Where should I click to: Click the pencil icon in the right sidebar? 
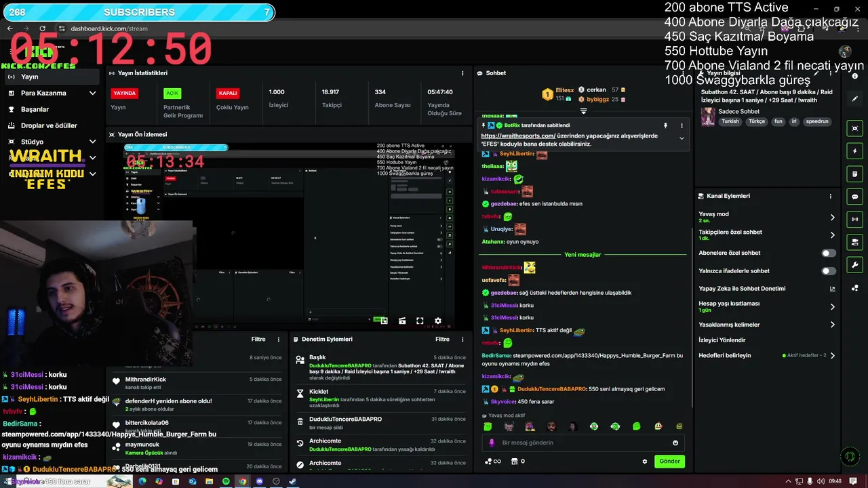(855, 99)
